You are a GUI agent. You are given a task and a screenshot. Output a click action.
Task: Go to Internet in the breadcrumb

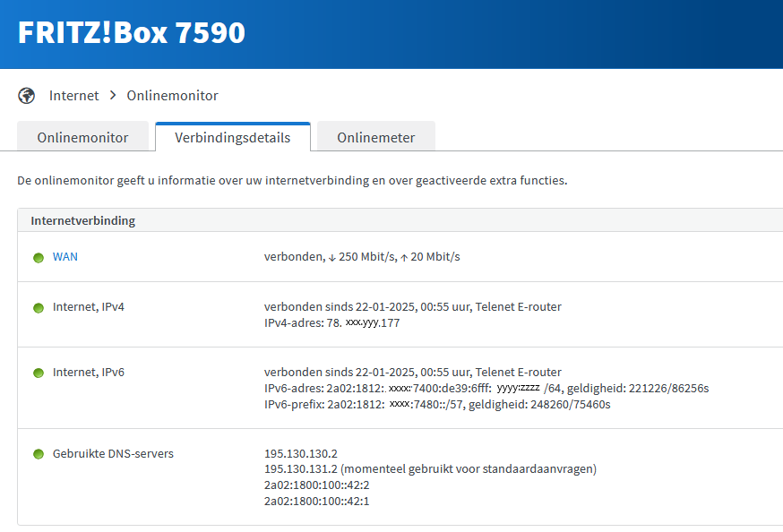click(x=73, y=96)
